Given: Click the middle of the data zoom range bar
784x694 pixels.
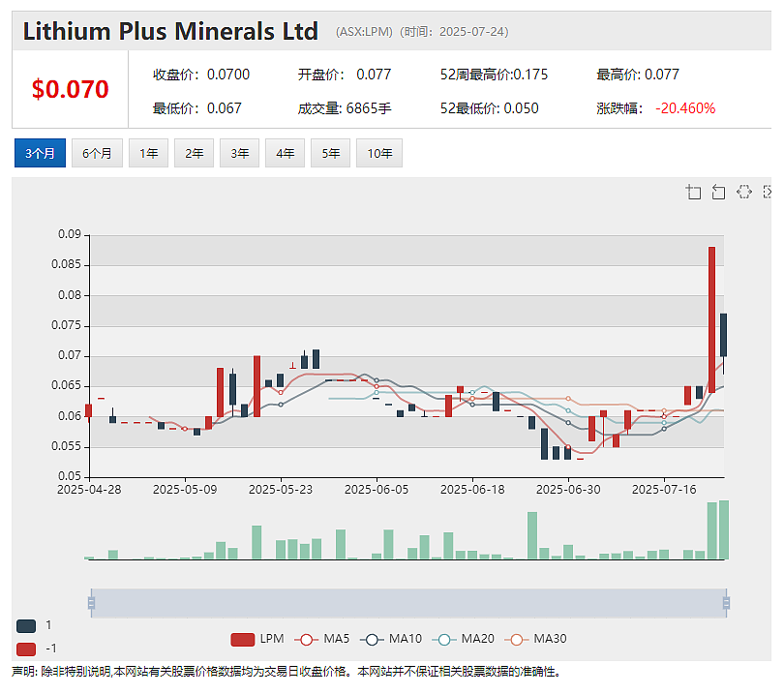Looking at the screenshot, I should pos(408,603).
